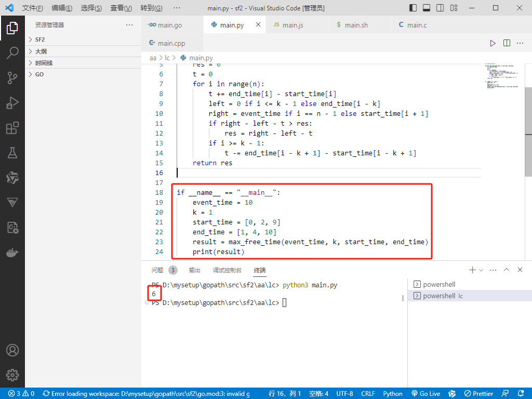Open Source Control view

click(x=12, y=78)
